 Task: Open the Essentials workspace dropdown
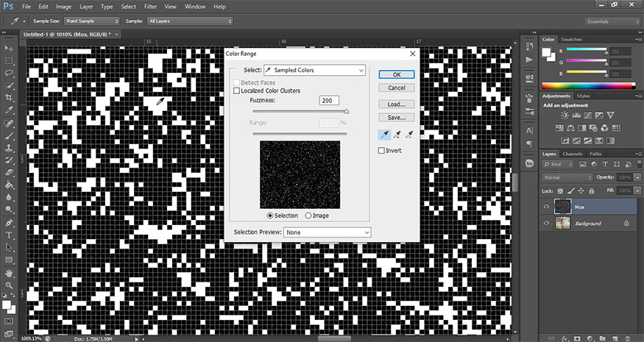click(612, 21)
